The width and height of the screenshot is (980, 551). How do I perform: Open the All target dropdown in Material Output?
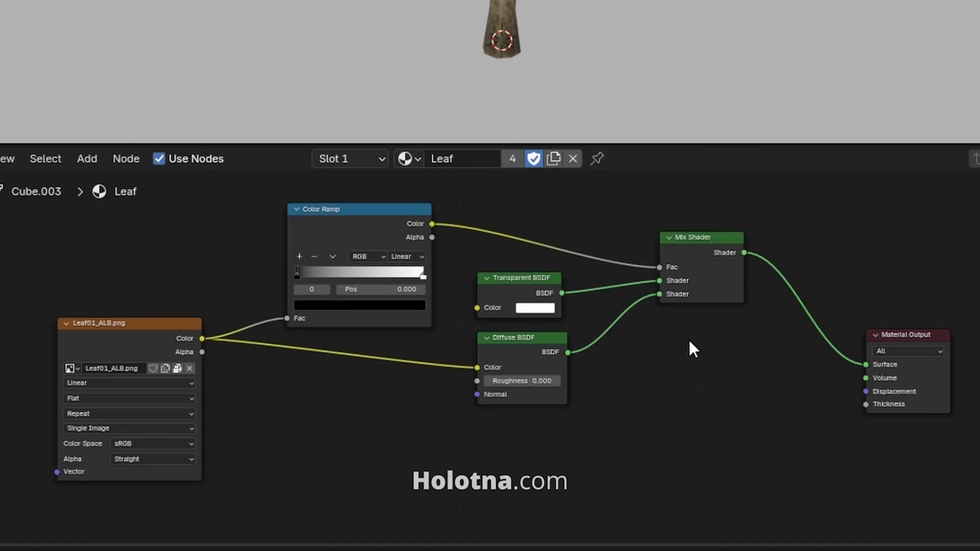[x=908, y=350]
